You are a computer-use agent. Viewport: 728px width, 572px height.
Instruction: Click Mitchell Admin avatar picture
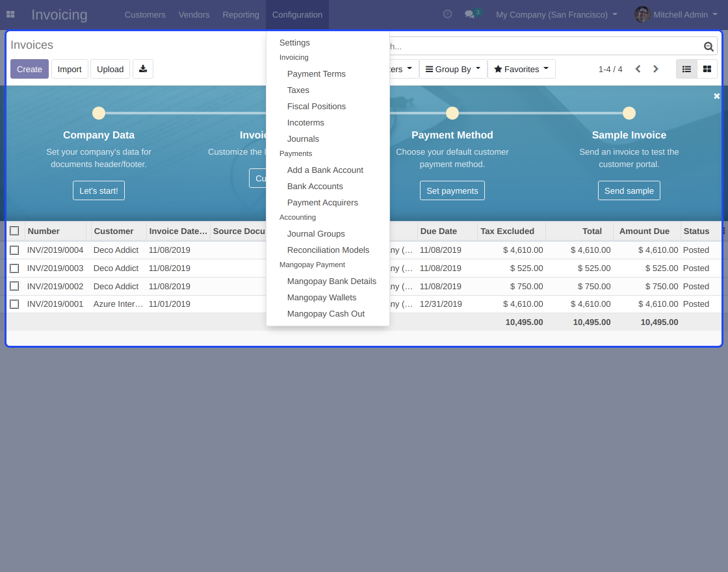(643, 14)
